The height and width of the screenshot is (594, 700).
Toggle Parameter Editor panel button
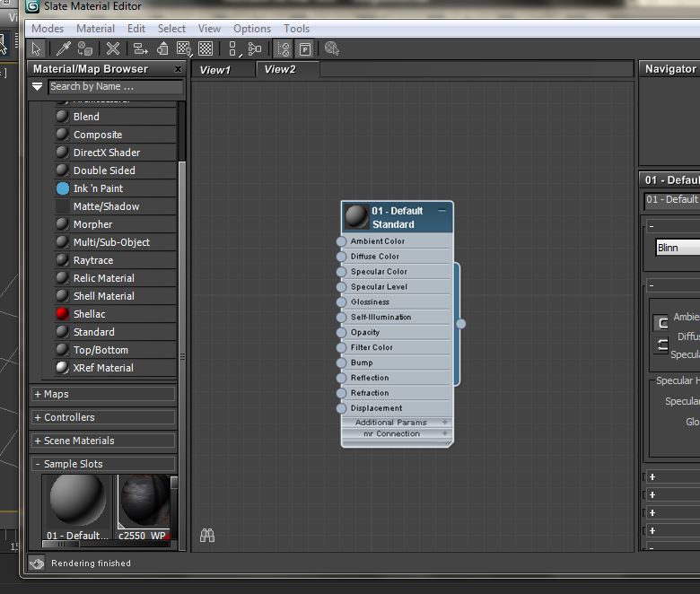click(305, 48)
